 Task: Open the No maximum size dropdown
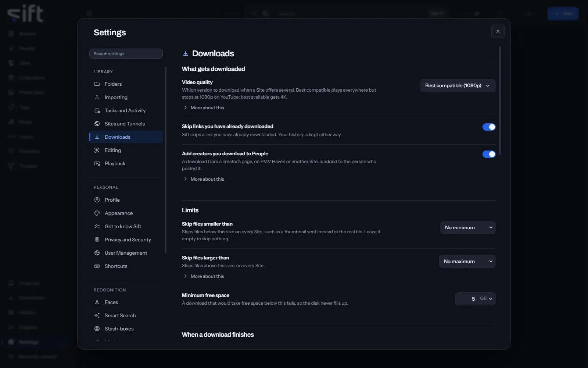point(467,261)
